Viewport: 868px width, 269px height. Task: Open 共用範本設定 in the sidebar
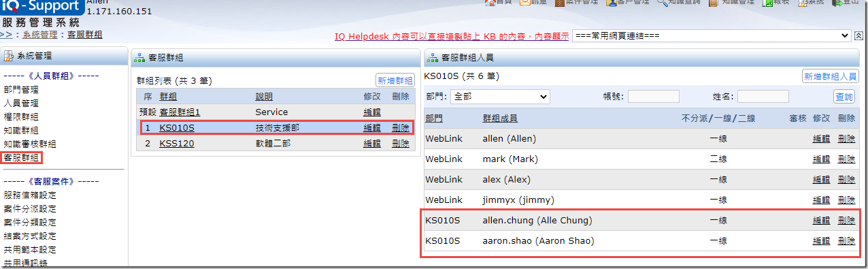pos(30,249)
